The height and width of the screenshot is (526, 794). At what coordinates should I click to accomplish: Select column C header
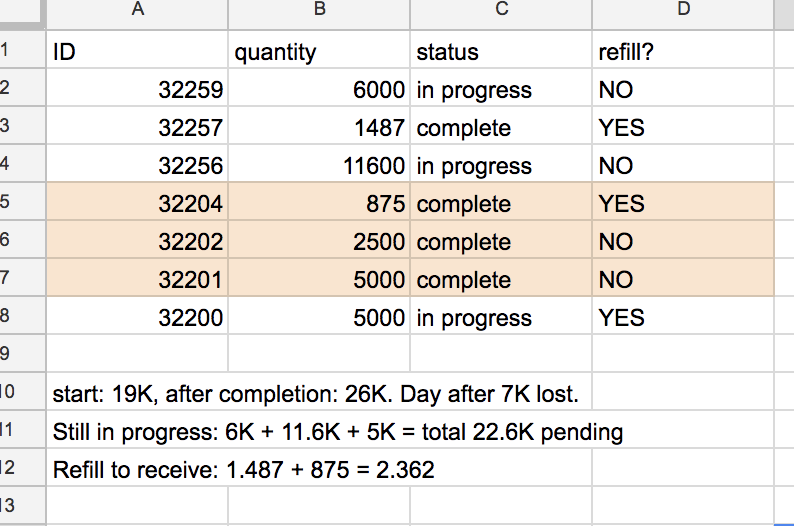(x=501, y=14)
